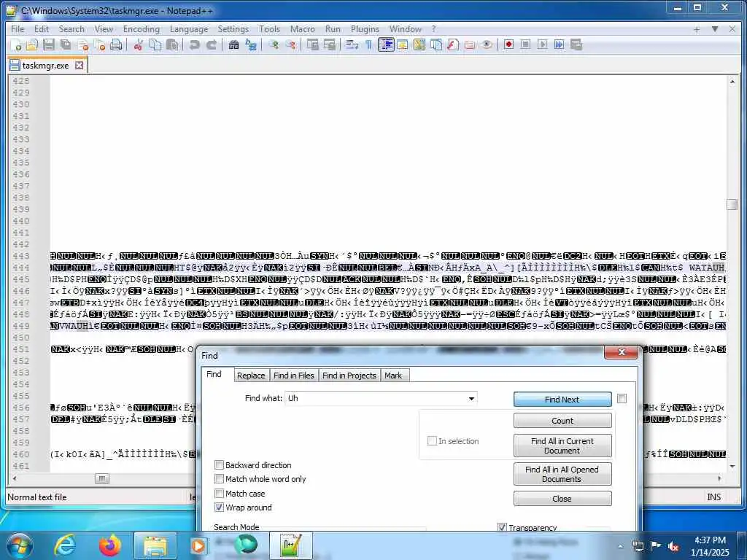Open Function List from toolbar
This screenshot has width=747, height=560.
(x=453, y=44)
